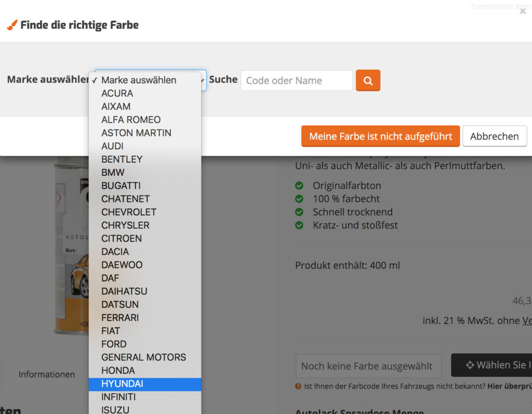Click the 'Kratz- und stoßfest' feature text
Screen dimensions: 532x414
355,225
